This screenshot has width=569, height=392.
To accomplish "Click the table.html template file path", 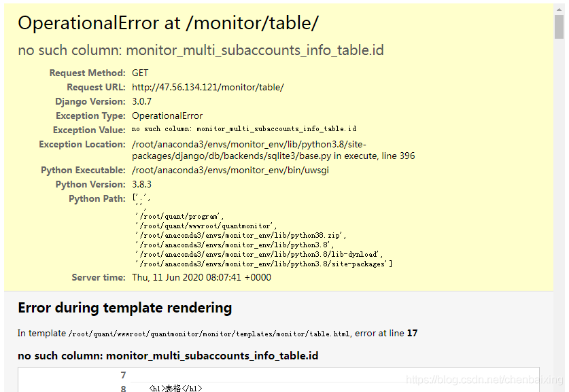I will pos(209,334).
